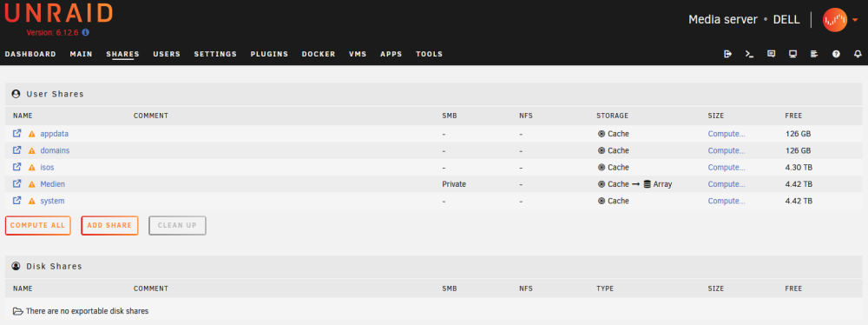This screenshot has height=325, width=868.
Task: Click the help question mark icon
Action: (836, 54)
